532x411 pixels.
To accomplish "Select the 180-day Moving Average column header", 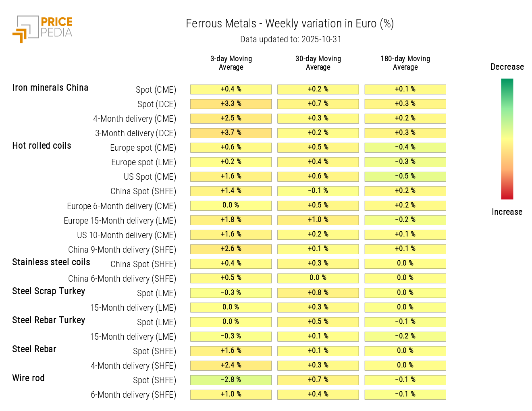I will (405, 63).
